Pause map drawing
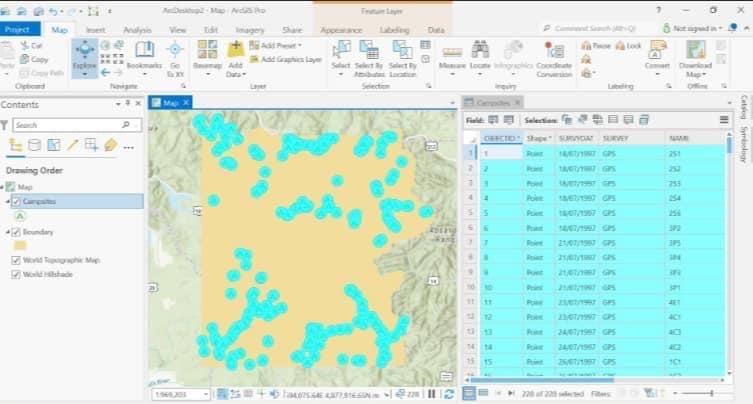 (432, 394)
